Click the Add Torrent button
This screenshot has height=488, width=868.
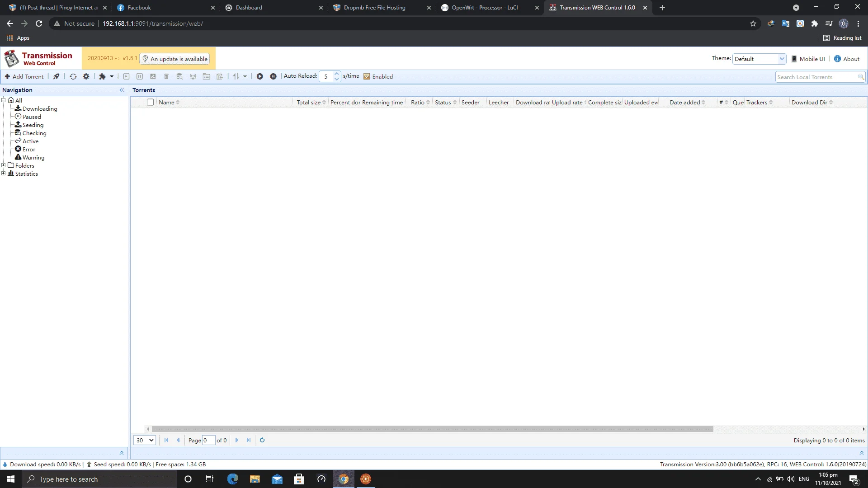click(x=24, y=76)
